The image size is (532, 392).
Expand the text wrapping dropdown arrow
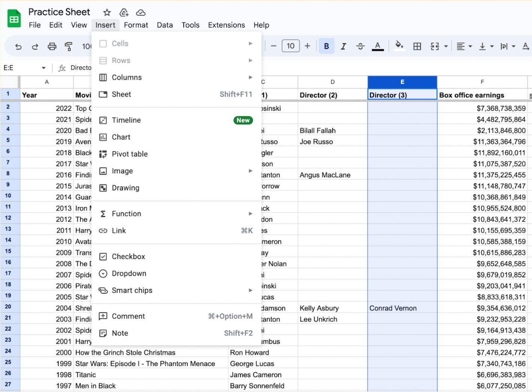point(514,46)
